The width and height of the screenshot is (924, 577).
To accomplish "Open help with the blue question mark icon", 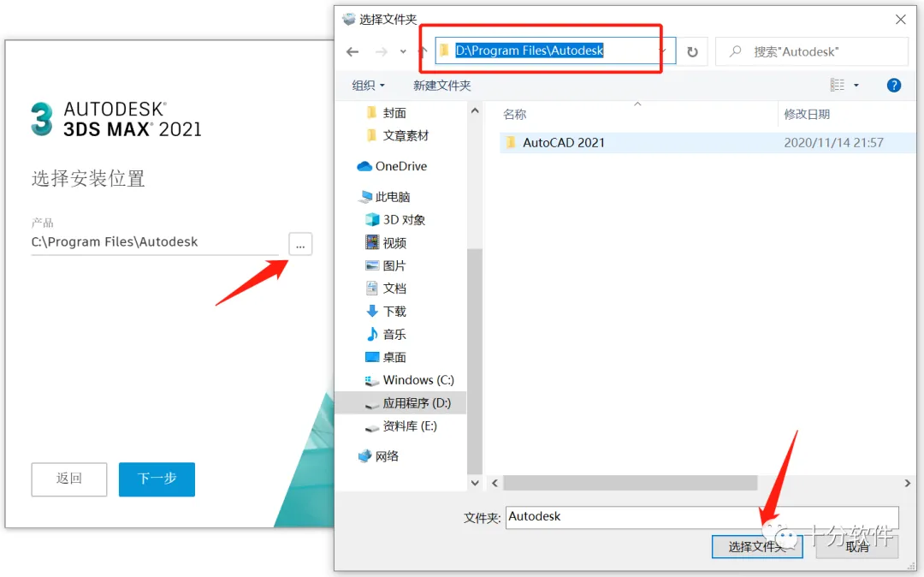I will [x=893, y=86].
